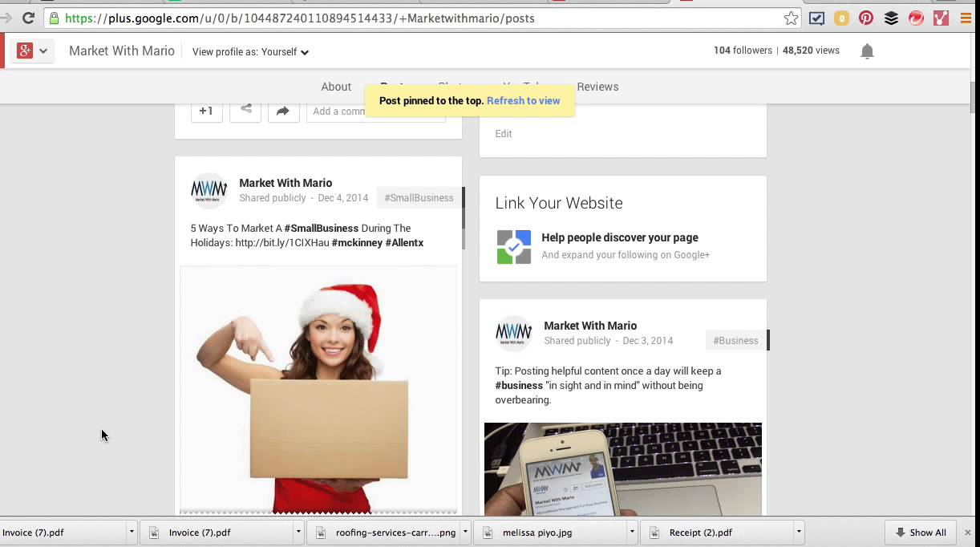Open the bit.ly link in the post
Image resolution: width=980 pixels, height=547 pixels.
coord(282,242)
